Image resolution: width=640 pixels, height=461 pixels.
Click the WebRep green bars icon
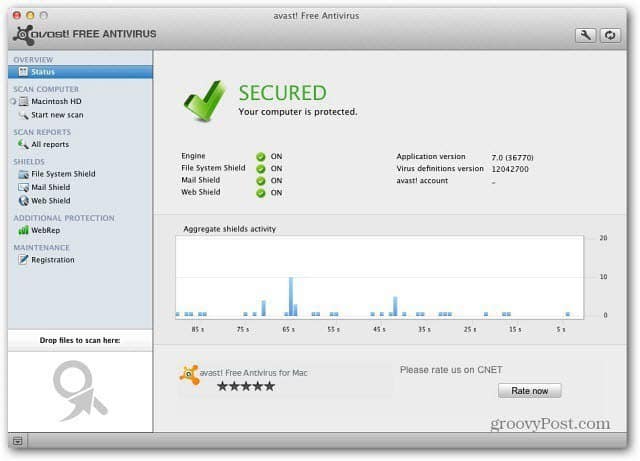point(23,230)
